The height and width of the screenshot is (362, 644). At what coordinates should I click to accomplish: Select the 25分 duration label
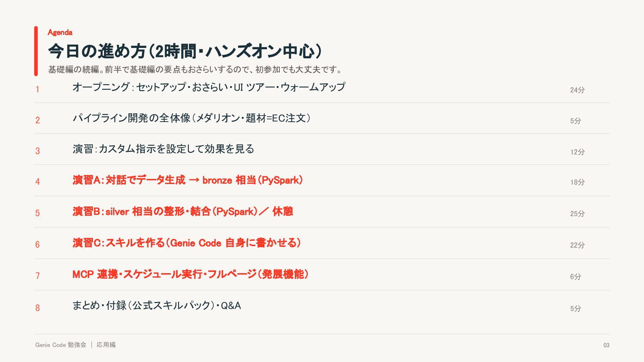(x=577, y=214)
